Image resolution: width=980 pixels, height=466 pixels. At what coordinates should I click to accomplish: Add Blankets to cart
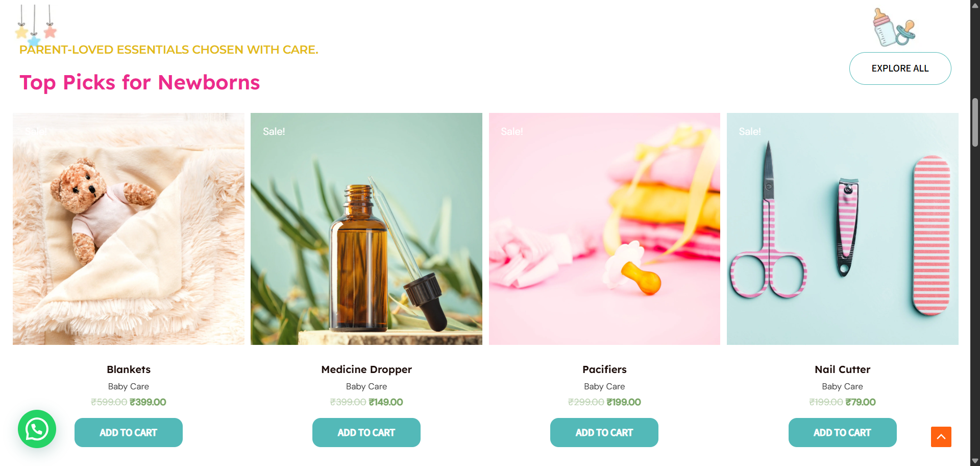[129, 432]
